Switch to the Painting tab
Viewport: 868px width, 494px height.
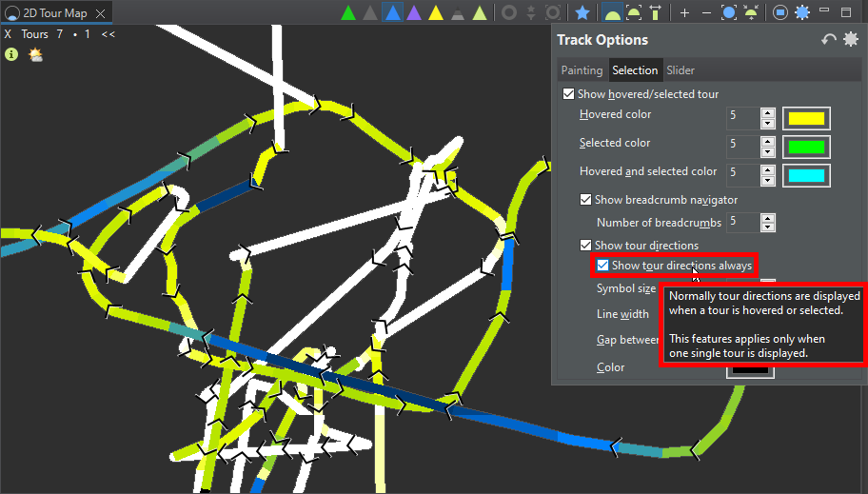(x=582, y=70)
